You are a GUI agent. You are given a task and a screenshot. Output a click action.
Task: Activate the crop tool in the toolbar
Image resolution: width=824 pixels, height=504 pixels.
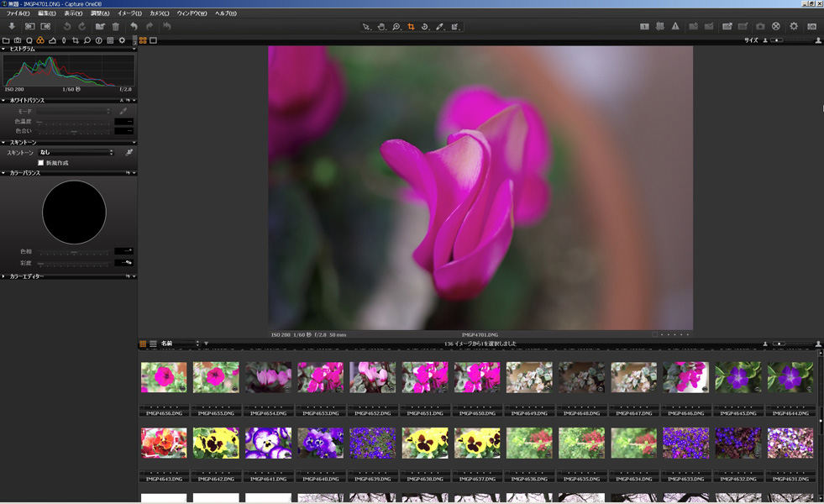(411, 27)
